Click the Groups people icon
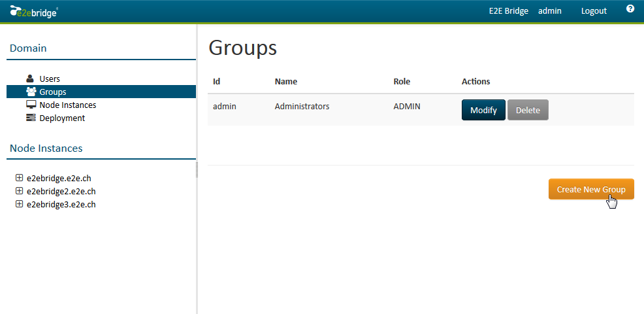Viewport: 644px width, 314px height. 31,92
